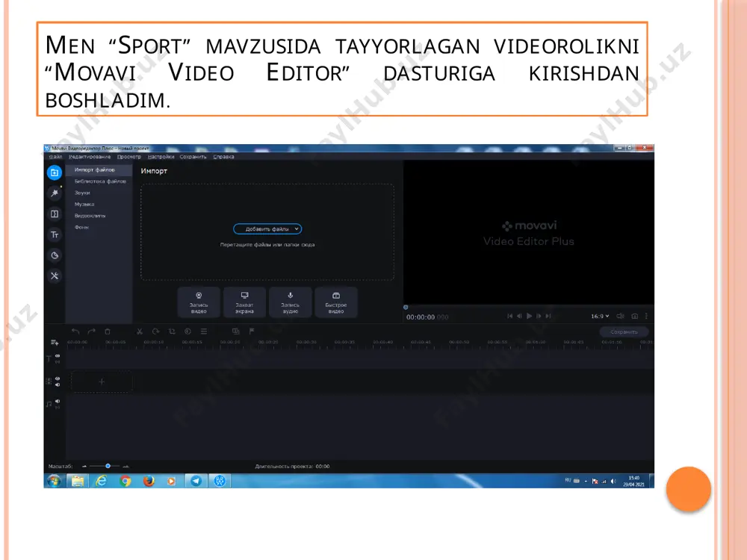Open Clip properties icon with three lines
The width and height of the screenshot is (747, 560).
[x=204, y=331]
